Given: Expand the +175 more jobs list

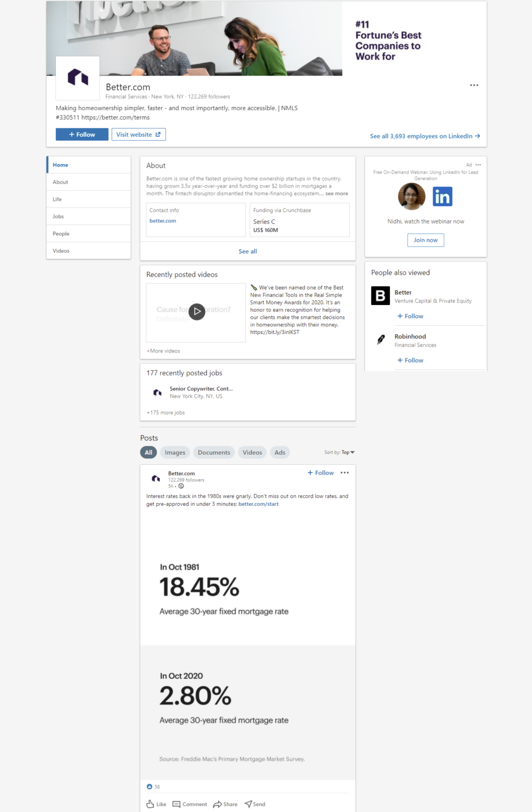Looking at the screenshot, I should click(x=165, y=412).
